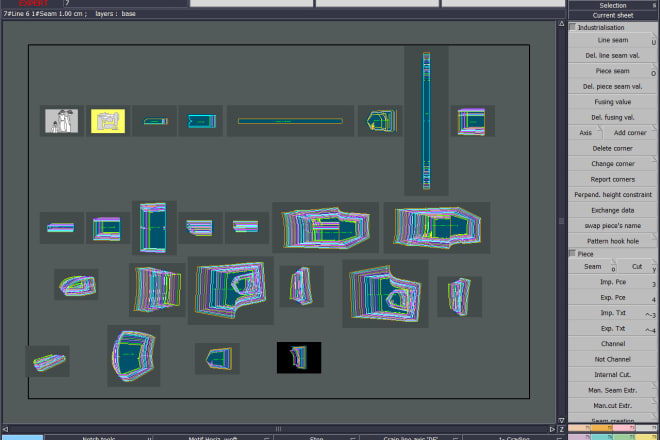Click Del. fusing val. button
The height and width of the screenshot is (440, 660).
click(x=612, y=117)
